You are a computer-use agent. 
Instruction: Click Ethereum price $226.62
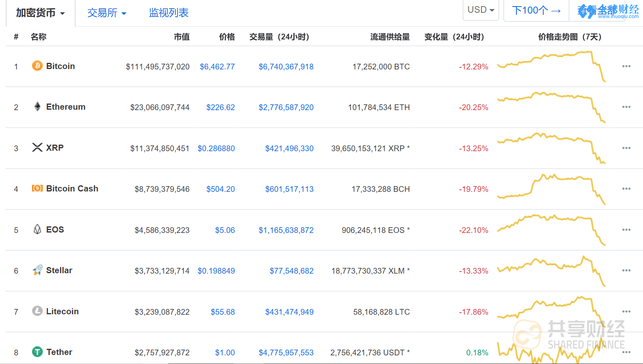(x=221, y=107)
